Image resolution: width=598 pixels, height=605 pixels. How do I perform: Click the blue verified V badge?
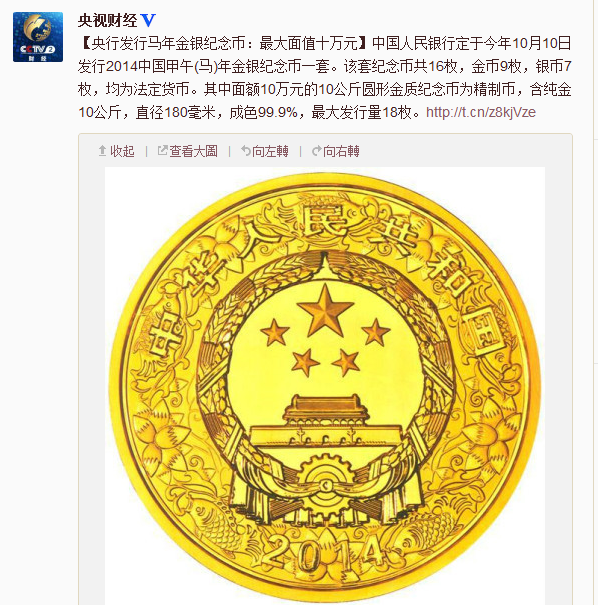(x=148, y=20)
